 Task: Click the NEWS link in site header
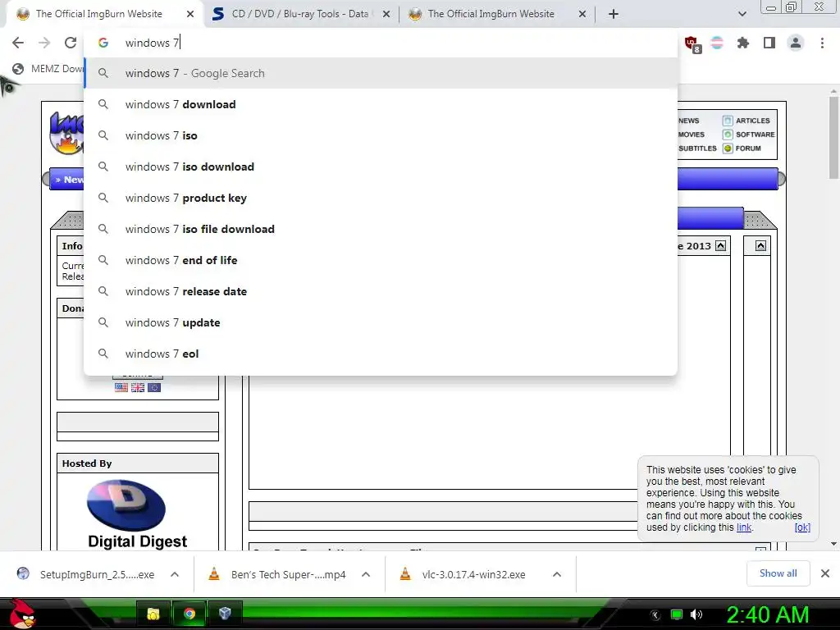click(x=688, y=121)
